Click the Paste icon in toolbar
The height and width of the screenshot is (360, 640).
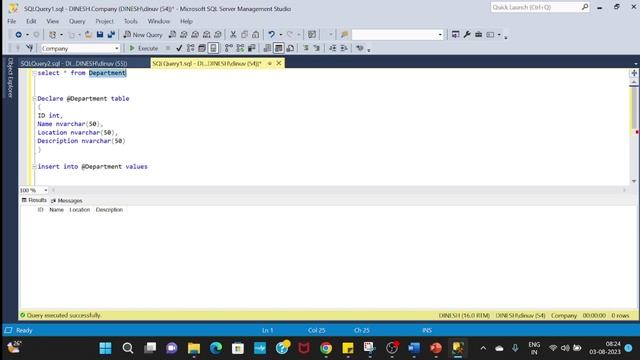[x=256, y=35]
